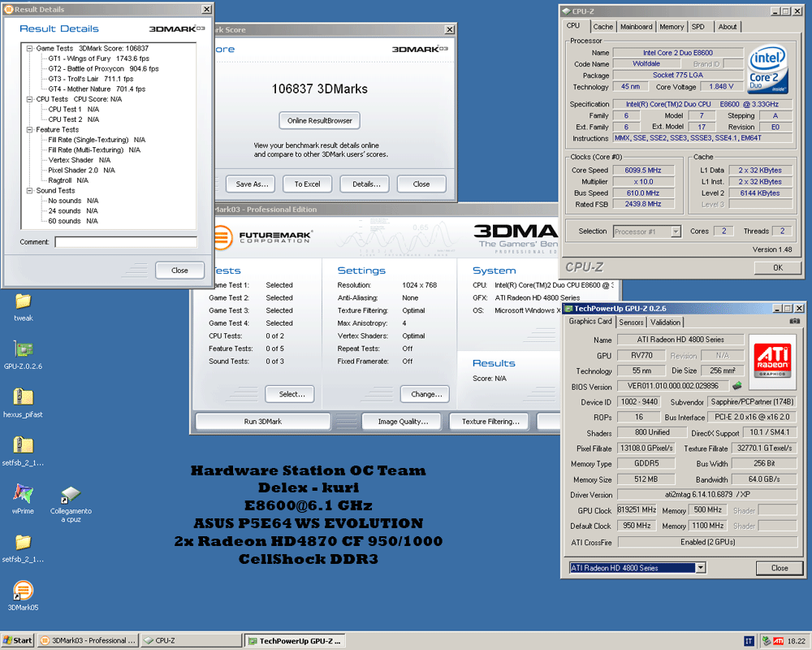Select the CPU Test 1 row

click(74, 110)
